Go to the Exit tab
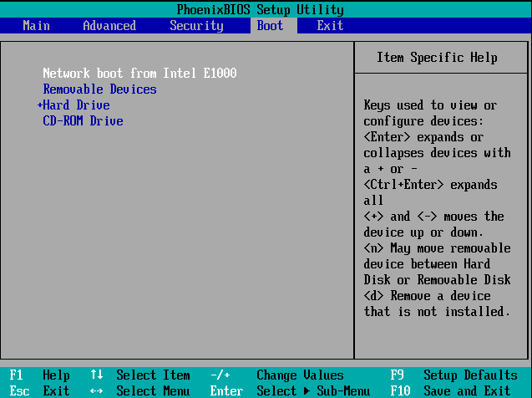 tap(330, 26)
